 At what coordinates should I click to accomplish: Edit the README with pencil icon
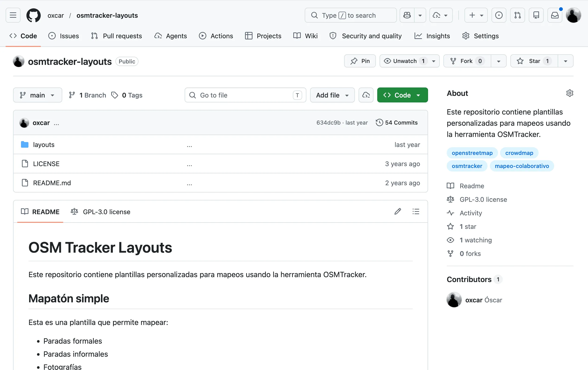[x=398, y=211]
